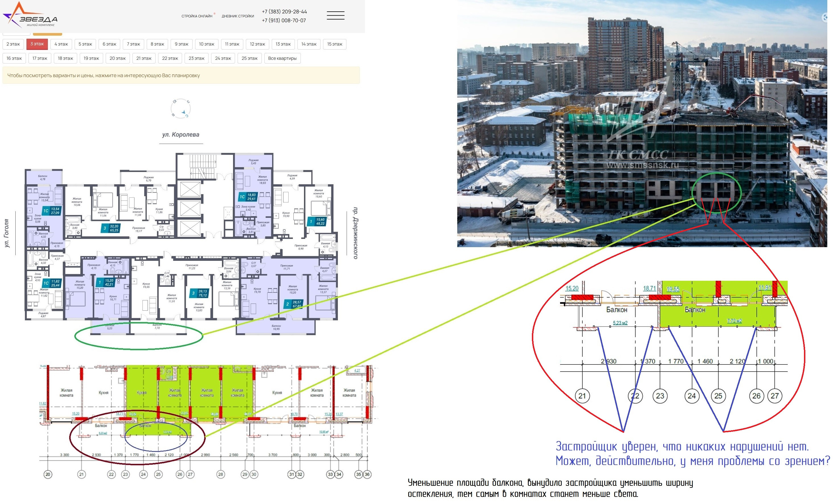Click axis marker 25 in enlarged drawing

(718, 396)
